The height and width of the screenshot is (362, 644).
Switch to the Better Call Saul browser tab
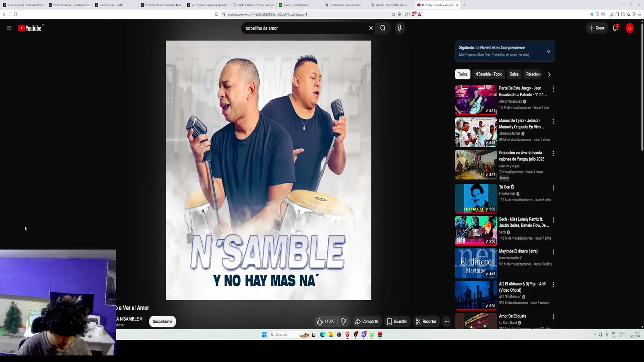[x=69, y=5]
